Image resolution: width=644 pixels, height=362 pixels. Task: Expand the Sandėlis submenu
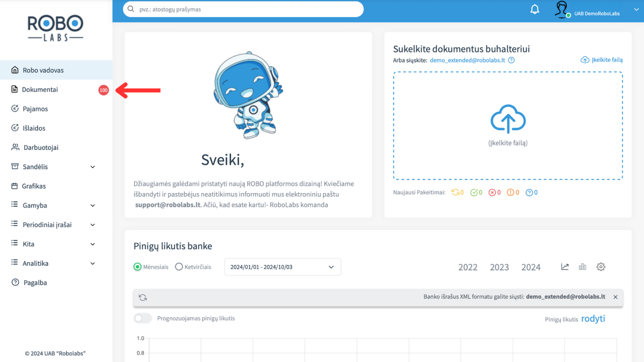pyautogui.click(x=92, y=167)
